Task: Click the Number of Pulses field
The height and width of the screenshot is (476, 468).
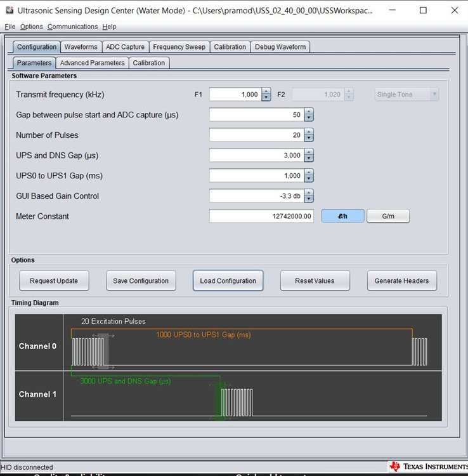Action: (257, 135)
